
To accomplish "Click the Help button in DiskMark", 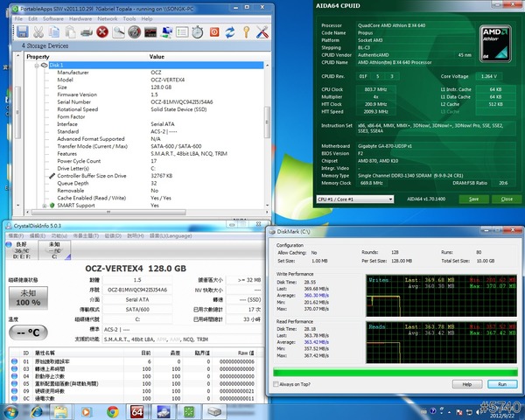I will tap(466, 384).
